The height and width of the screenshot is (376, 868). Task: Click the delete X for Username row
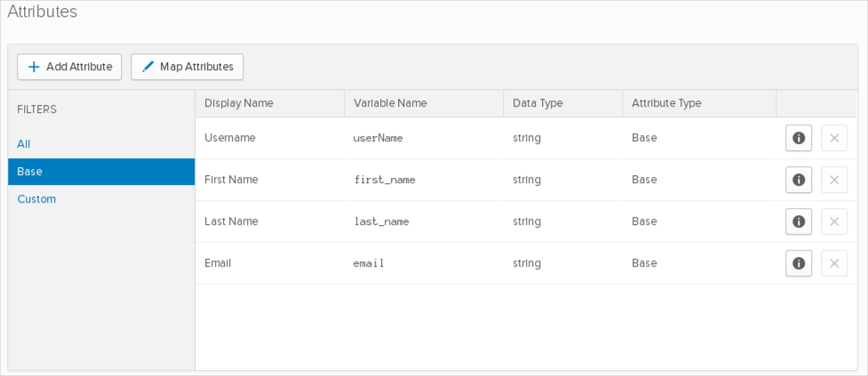pos(834,138)
